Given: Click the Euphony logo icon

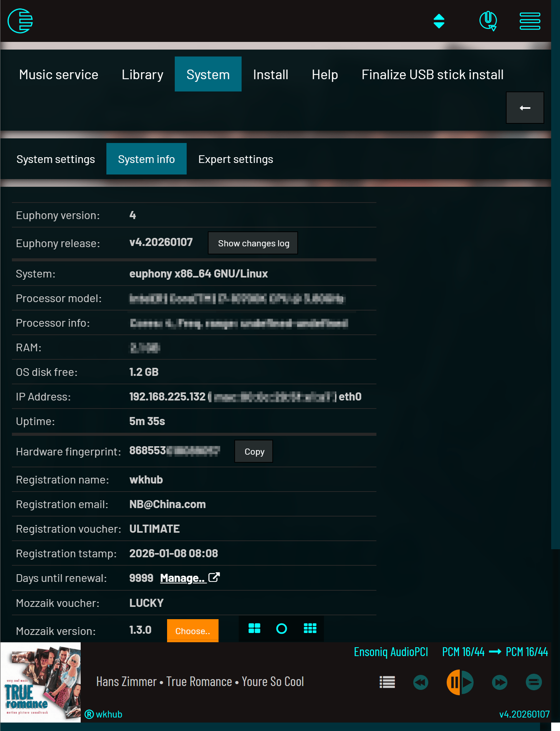Looking at the screenshot, I should (x=20, y=21).
